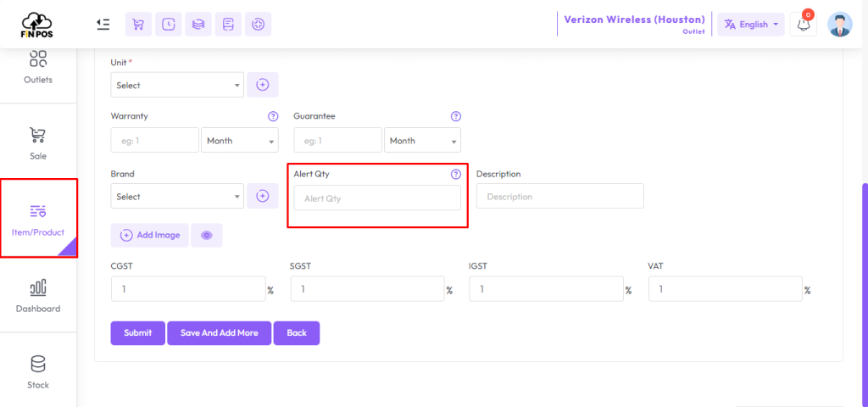This screenshot has height=407, width=868.
Task: Click the stacked layers icon in top toolbar
Action: click(198, 25)
